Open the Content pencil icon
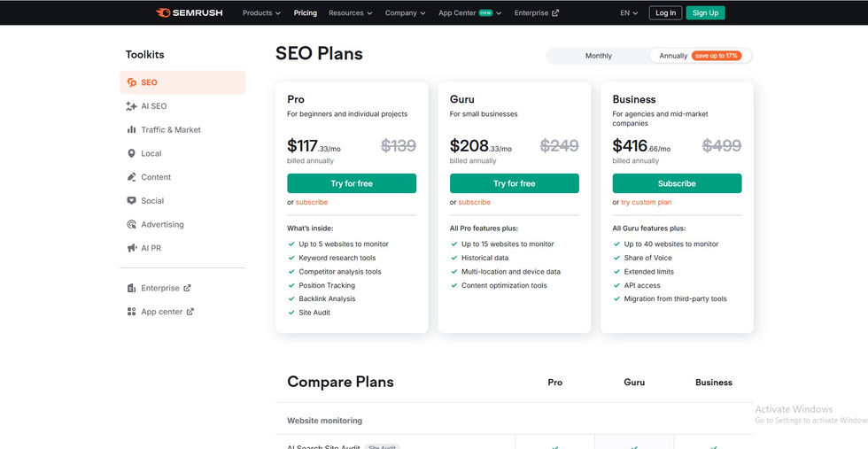This screenshot has height=449, width=868. click(x=132, y=177)
